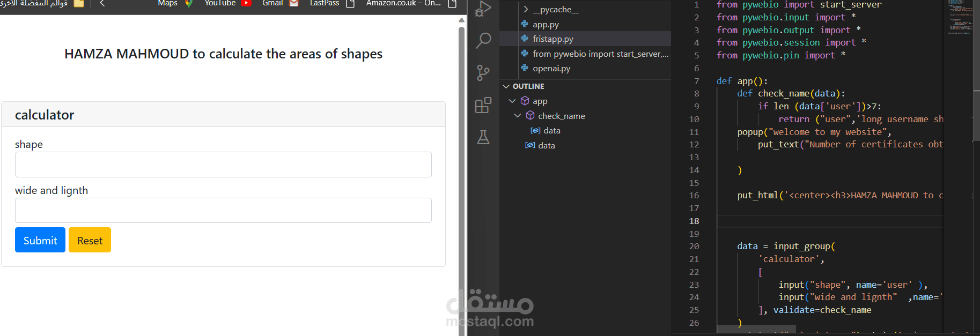Image resolution: width=980 pixels, height=336 pixels.
Task: Click 'def check_name(data):' on line 8
Action: click(791, 93)
